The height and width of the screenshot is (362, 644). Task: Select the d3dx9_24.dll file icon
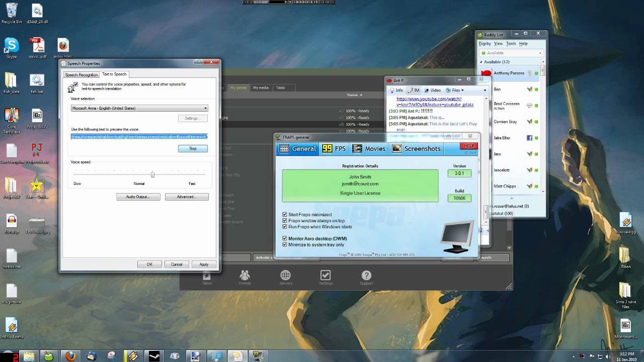coord(37,13)
